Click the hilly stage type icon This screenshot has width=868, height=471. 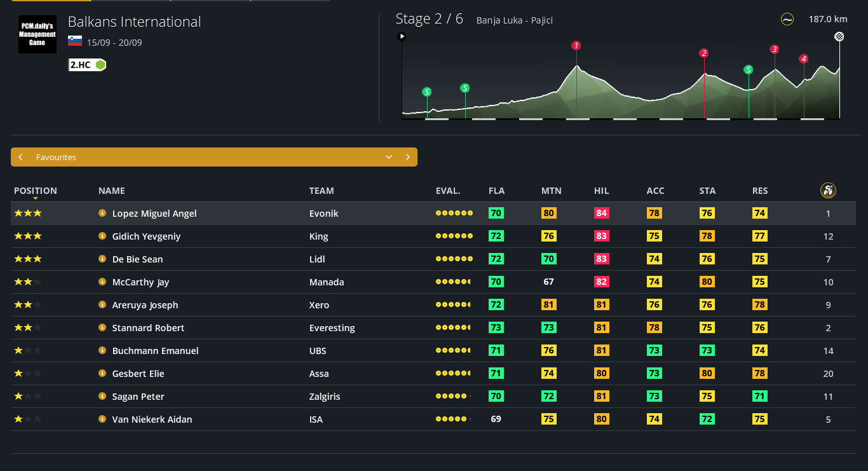[x=787, y=20]
